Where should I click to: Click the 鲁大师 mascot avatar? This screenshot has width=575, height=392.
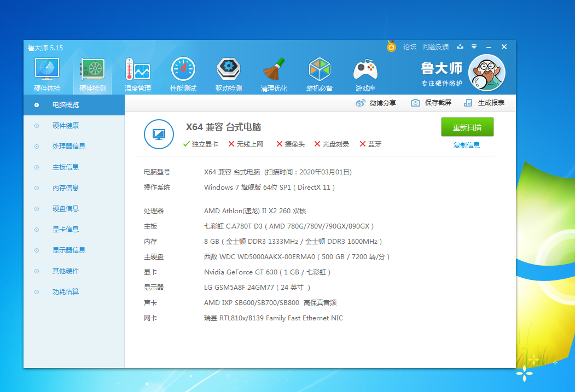(487, 73)
